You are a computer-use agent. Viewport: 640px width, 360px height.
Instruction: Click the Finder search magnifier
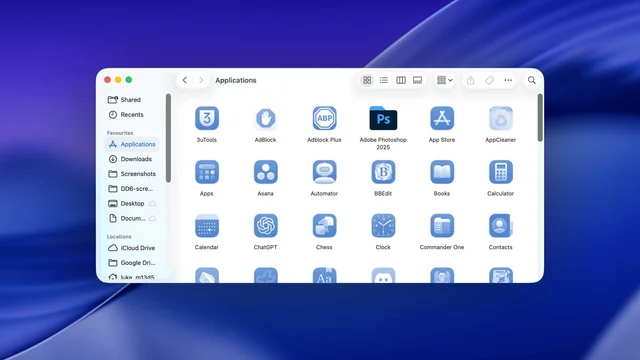click(531, 80)
